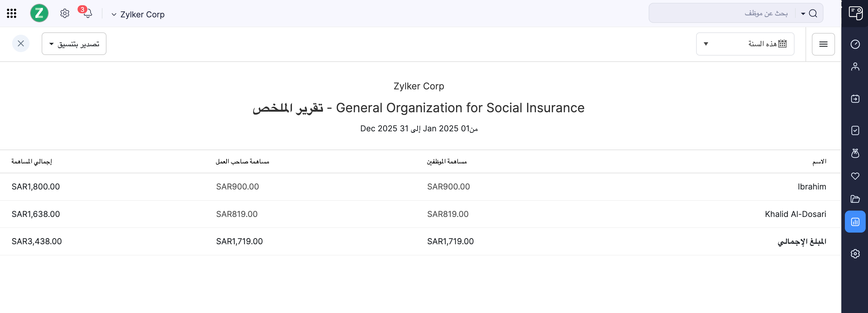Image resolution: width=868 pixels, height=313 pixels.
Task: Open dashboard gauge icon in sidebar
Action: pos(855,44)
